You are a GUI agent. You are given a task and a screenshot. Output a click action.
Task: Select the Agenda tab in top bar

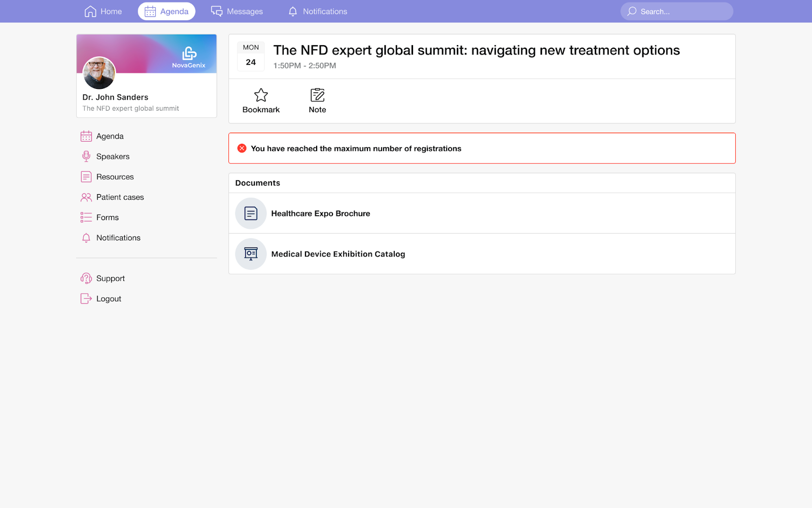pyautogui.click(x=166, y=11)
